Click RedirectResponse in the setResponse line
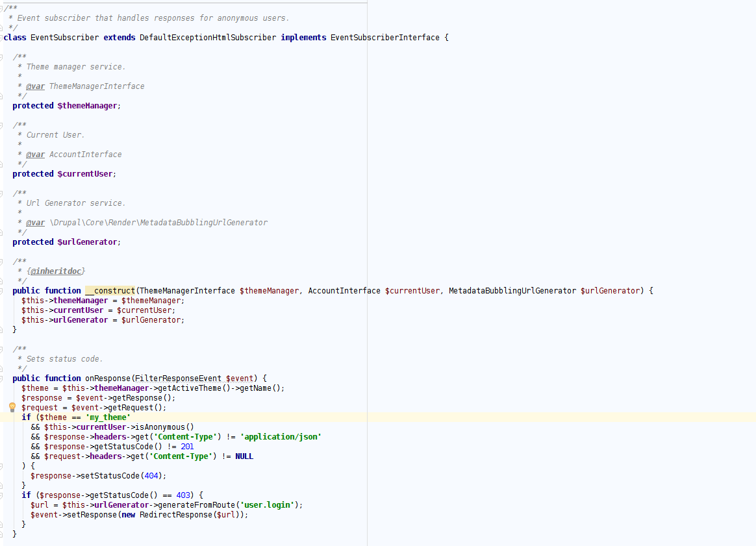 [x=176, y=515]
